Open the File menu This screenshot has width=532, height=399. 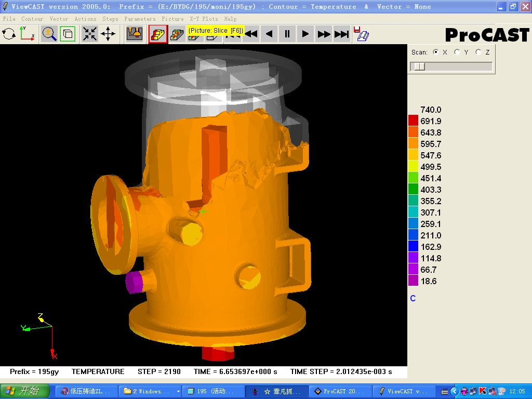(9, 19)
